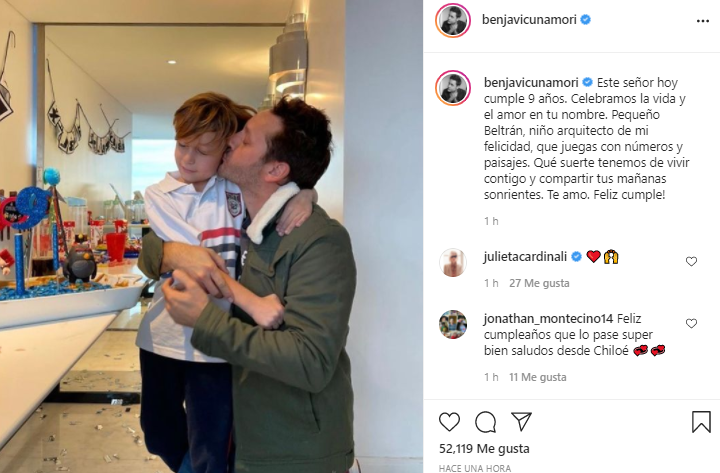Image resolution: width=720 pixels, height=473 pixels.
Task: Show the 52,119 Me gusta likes list
Action: 484,449
